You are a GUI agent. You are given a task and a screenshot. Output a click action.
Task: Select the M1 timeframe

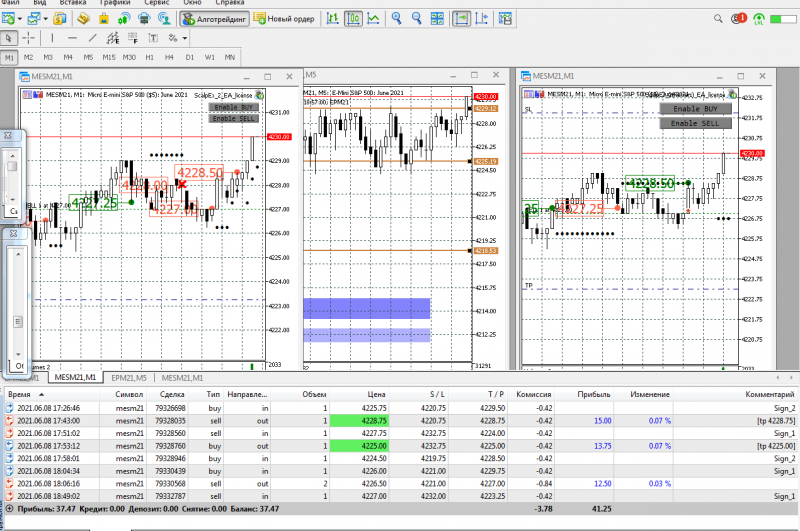[x=9, y=58]
